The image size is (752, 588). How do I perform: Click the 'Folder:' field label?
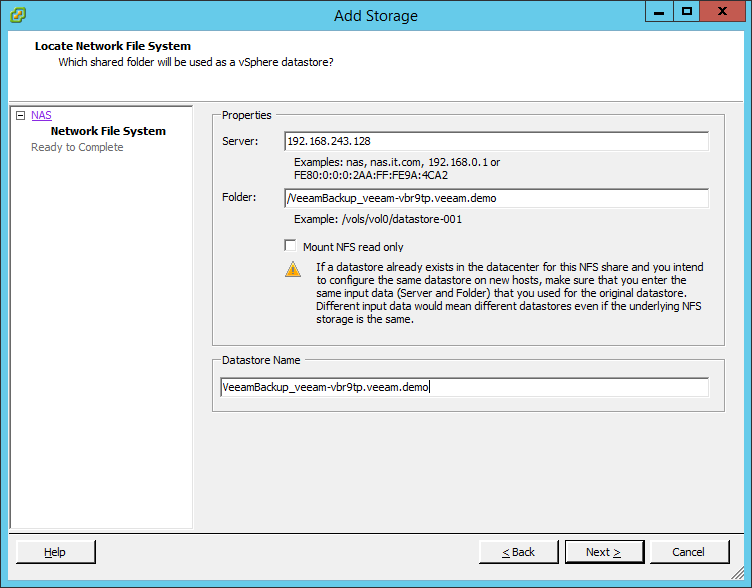(x=239, y=197)
